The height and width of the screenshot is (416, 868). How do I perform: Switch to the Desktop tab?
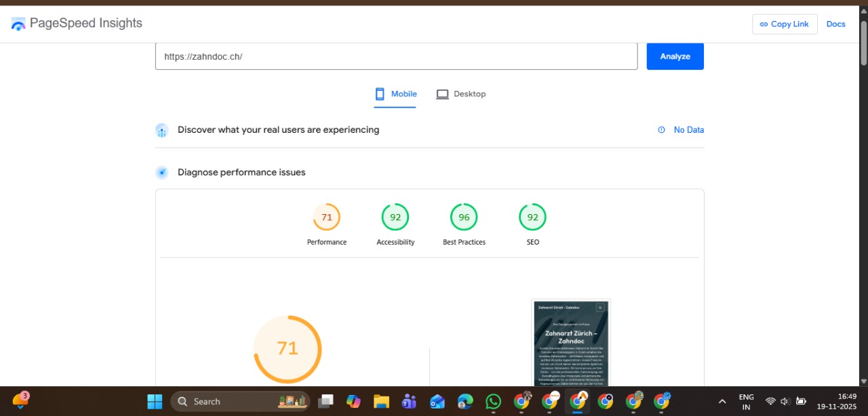click(461, 94)
